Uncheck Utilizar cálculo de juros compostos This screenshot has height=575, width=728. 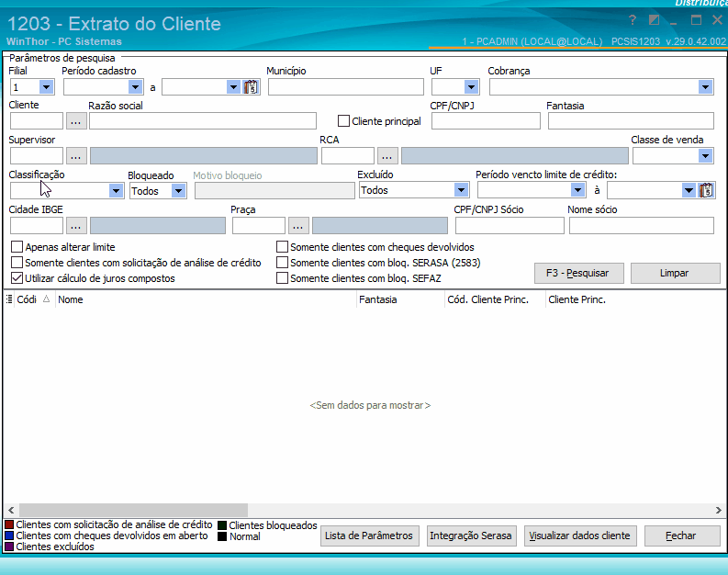point(17,278)
